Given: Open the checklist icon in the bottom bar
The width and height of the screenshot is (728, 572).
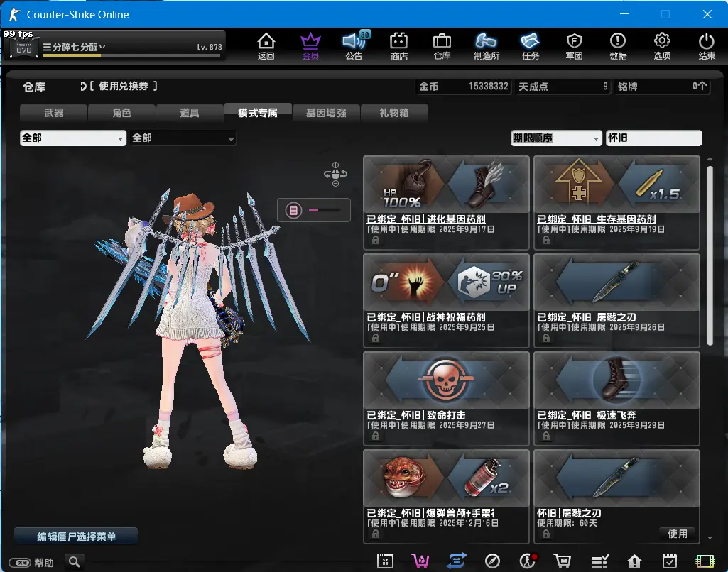Looking at the screenshot, I should 599,561.
